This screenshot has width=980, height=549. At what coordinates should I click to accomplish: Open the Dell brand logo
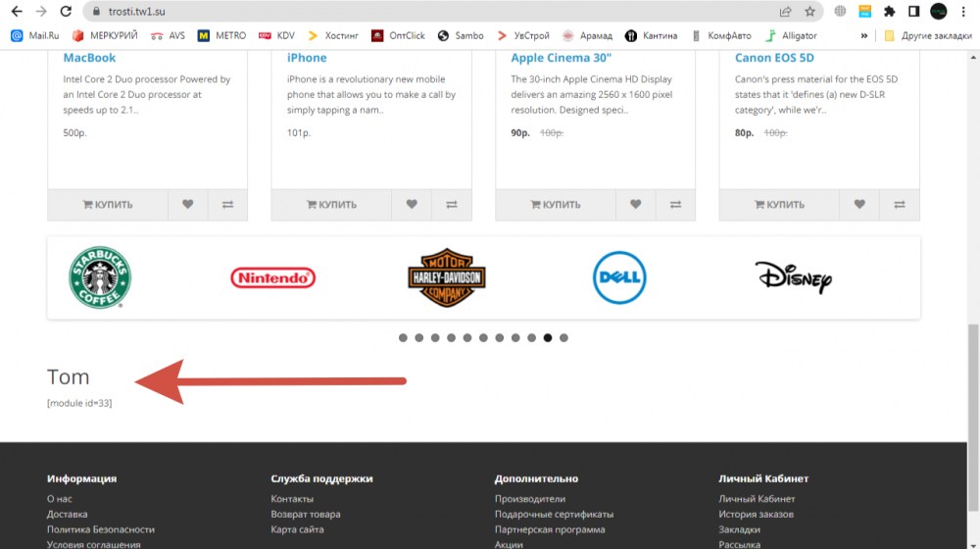click(619, 277)
